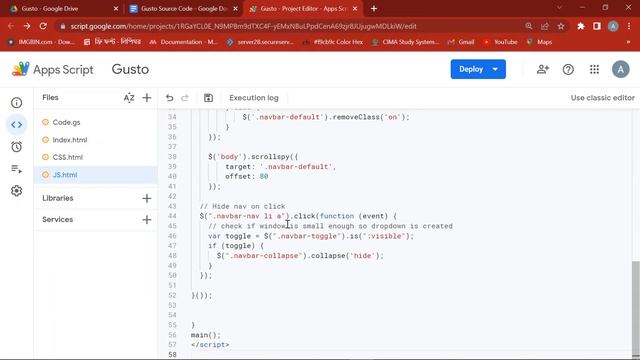Viewport: 640px width, 360px height.
Task: Open the Google account avatar in Apps Script
Action: click(x=620, y=69)
